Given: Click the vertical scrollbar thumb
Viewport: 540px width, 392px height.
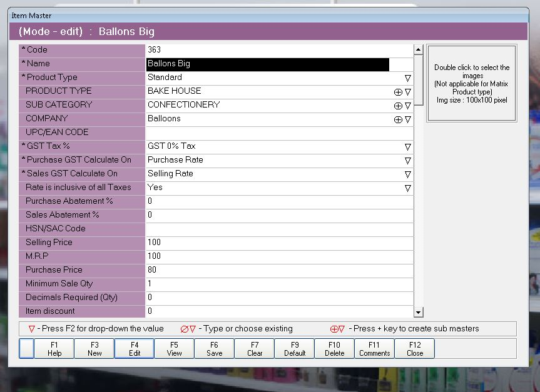Looking at the screenshot, I should coord(418,80).
